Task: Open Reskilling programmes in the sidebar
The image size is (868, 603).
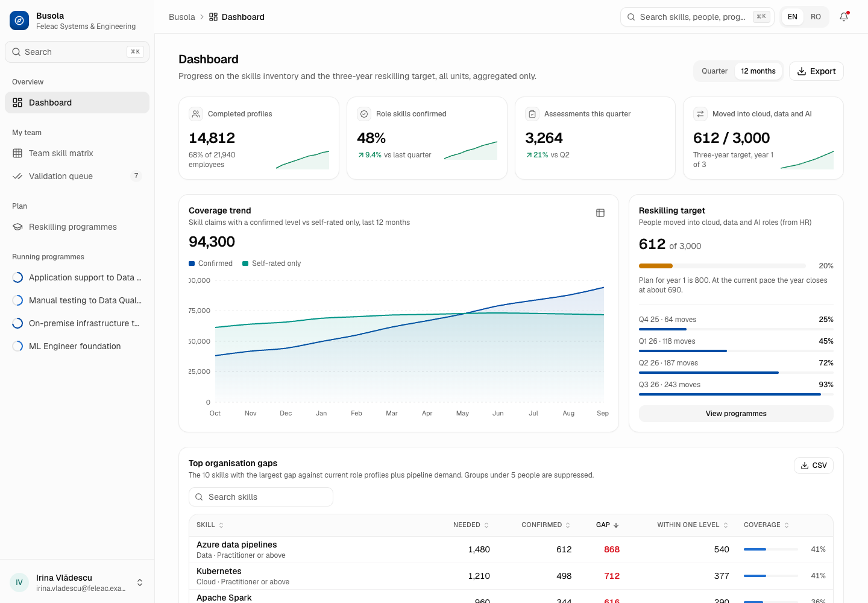Action: pos(77,227)
